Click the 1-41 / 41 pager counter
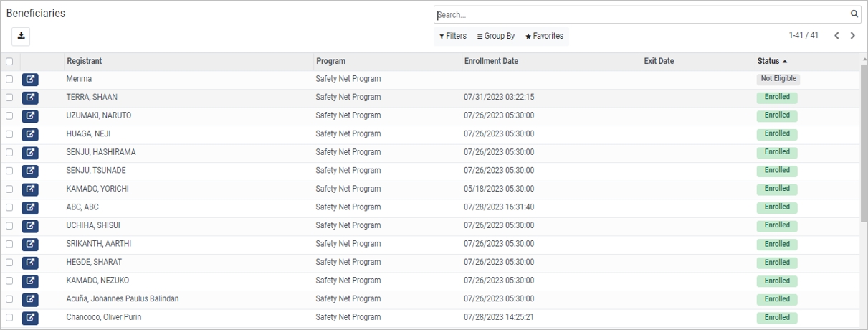 click(x=803, y=36)
